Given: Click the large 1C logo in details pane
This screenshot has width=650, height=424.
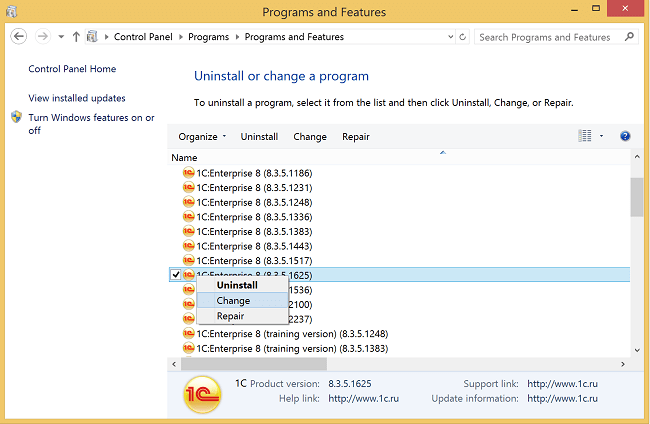Looking at the screenshot, I should (x=202, y=395).
